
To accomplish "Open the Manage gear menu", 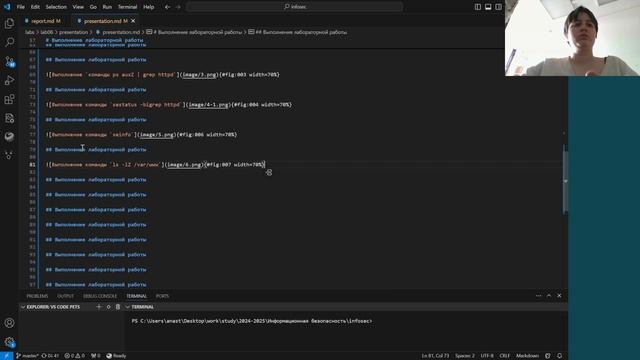I will [9, 342].
